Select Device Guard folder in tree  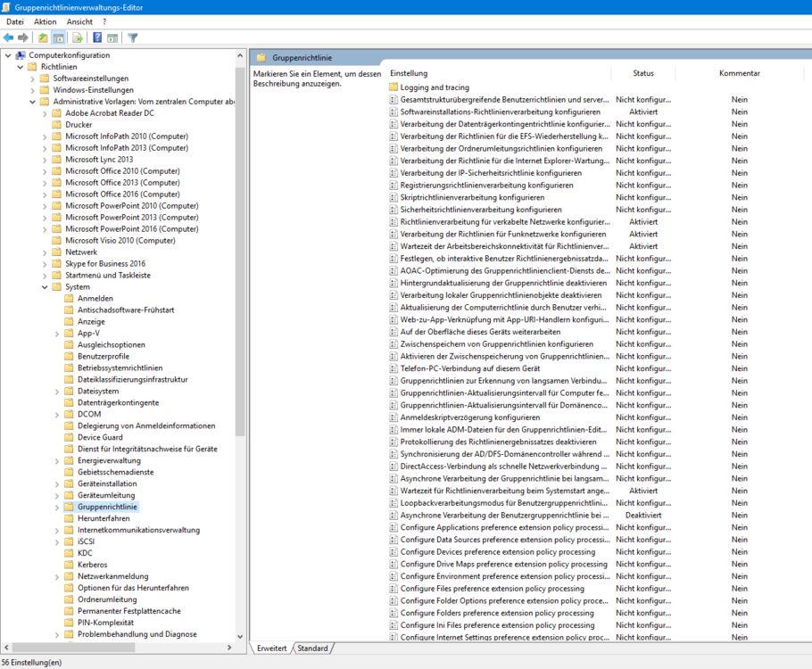tap(100, 437)
